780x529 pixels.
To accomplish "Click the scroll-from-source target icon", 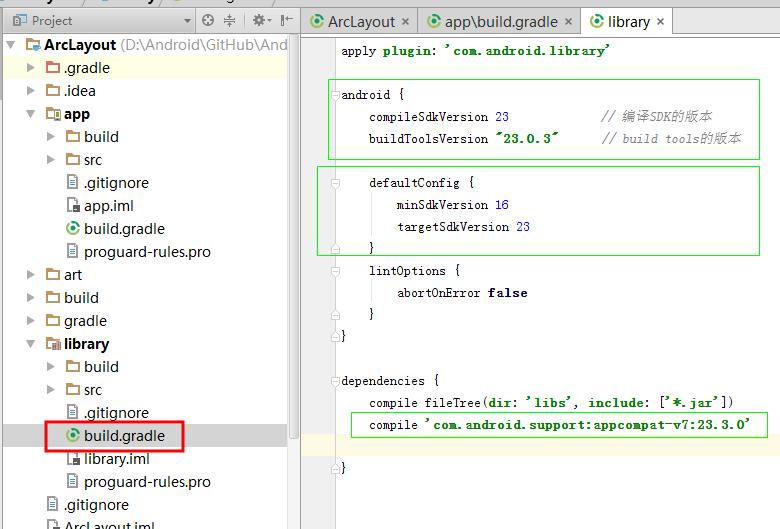I will 208,20.
